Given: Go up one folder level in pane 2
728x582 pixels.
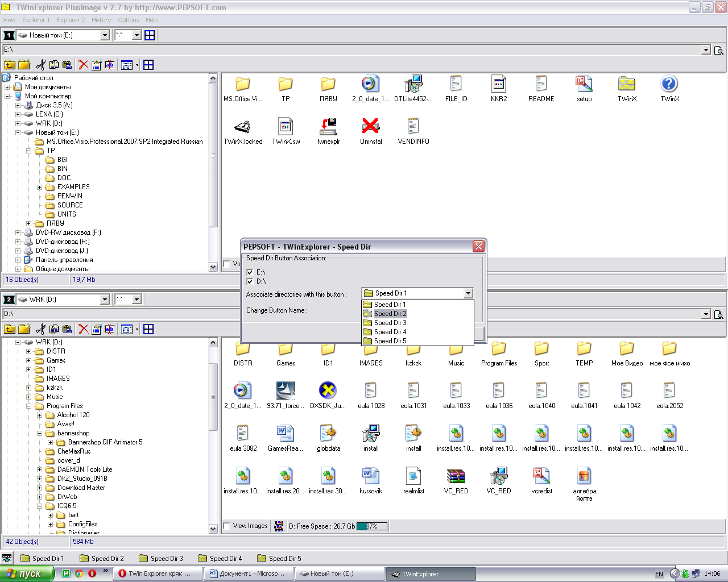Looking at the screenshot, I should pos(10,329).
